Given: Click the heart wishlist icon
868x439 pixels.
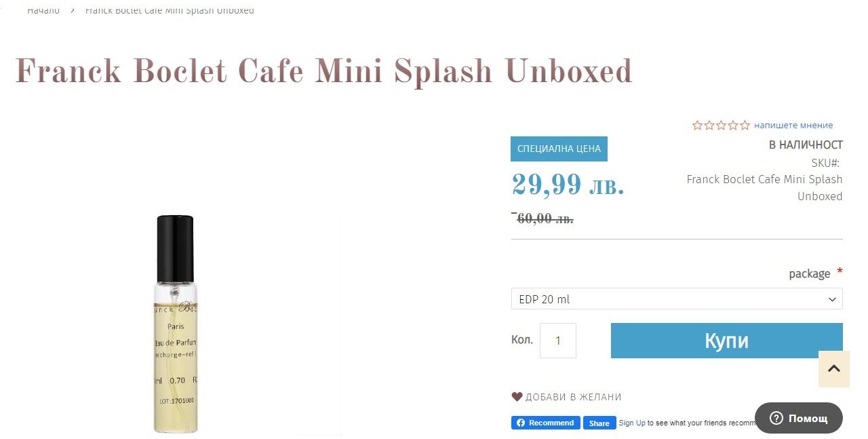Looking at the screenshot, I should [517, 397].
